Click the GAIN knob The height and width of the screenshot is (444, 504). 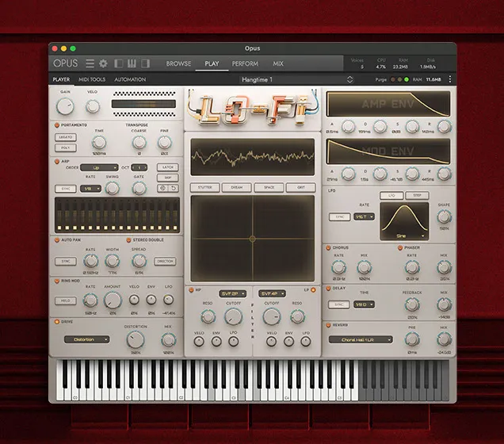click(65, 106)
